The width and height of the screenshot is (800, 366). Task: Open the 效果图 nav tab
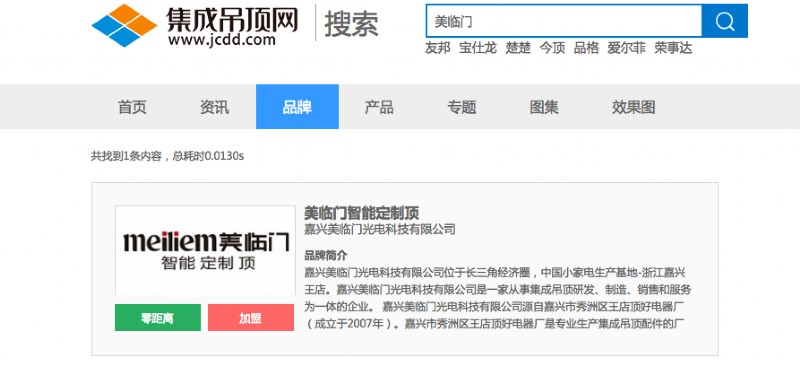click(x=634, y=107)
